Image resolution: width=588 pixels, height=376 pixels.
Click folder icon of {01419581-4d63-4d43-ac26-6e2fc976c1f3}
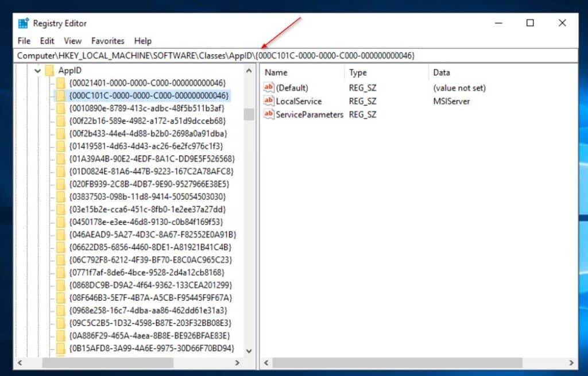tap(60, 146)
